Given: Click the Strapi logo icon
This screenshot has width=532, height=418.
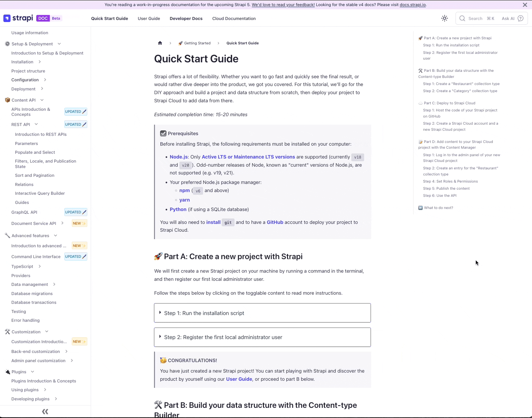Looking at the screenshot, I should pos(7,18).
